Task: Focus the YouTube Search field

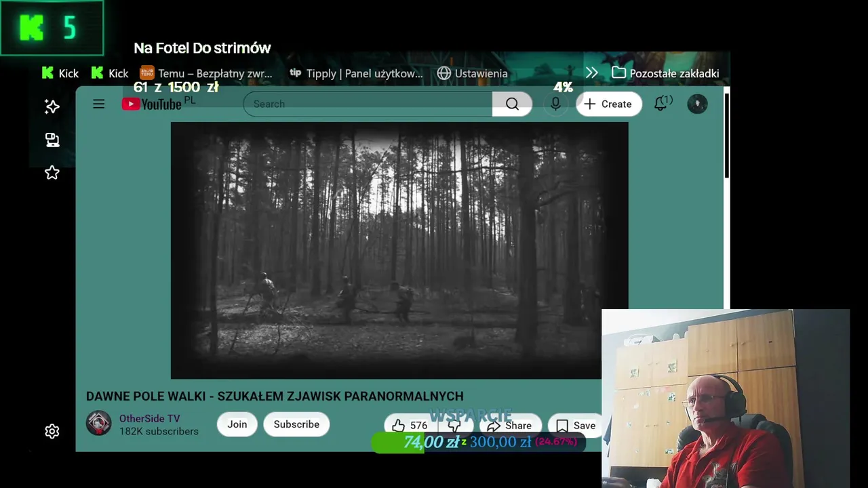Action: [368, 104]
